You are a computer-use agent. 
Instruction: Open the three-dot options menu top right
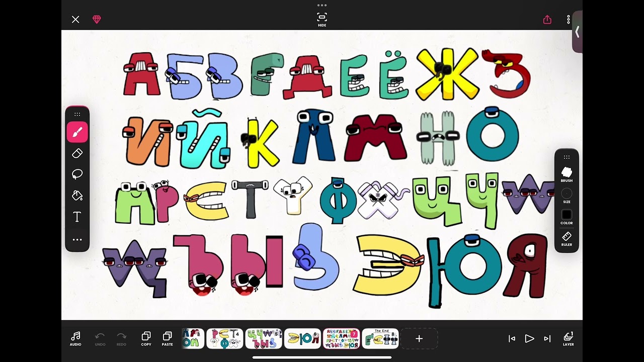pos(569,20)
